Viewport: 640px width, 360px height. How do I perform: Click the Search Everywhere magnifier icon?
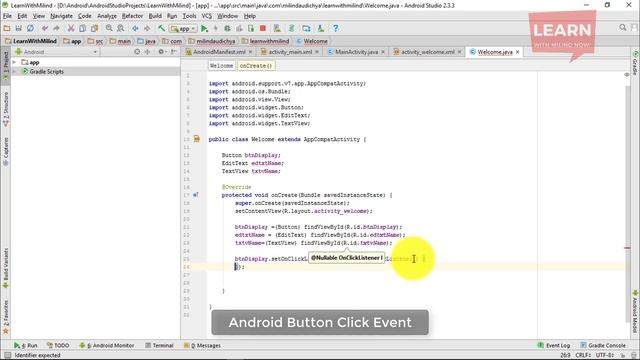[622, 27]
